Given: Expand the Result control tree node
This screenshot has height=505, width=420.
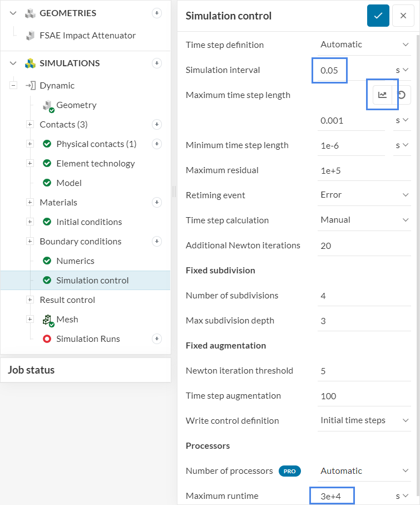Looking at the screenshot, I should (x=30, y=300).
